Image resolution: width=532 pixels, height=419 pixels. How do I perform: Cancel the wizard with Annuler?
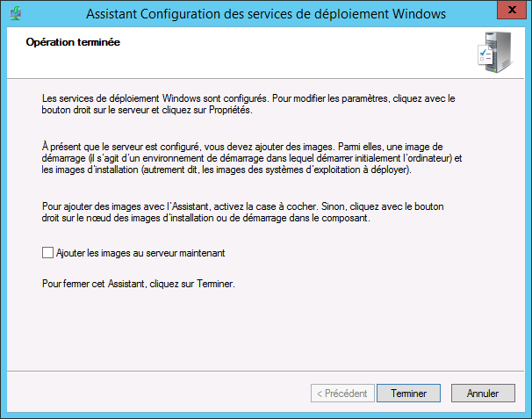coord(482,394)
